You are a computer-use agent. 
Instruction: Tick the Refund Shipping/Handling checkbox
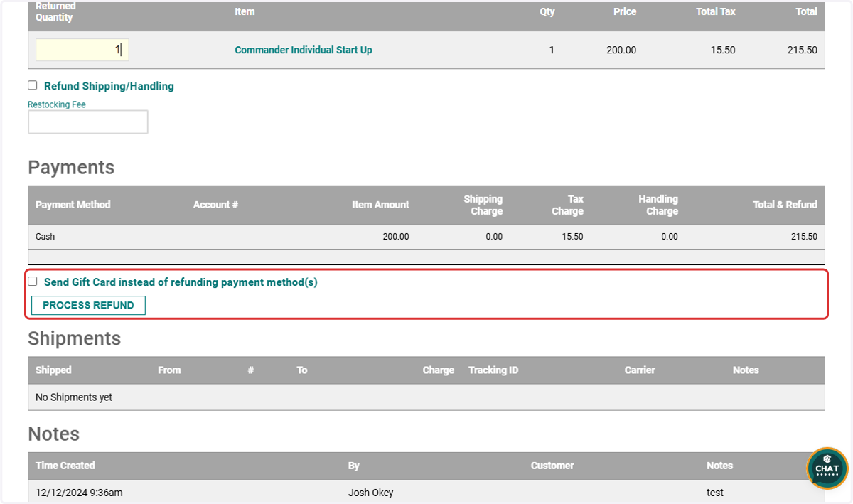pyautogui.click(x=33, y=85)
